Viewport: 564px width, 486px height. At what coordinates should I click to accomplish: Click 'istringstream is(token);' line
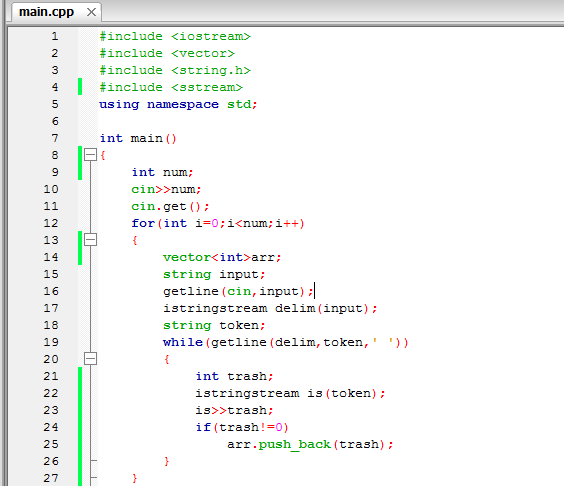click(290, 393)
